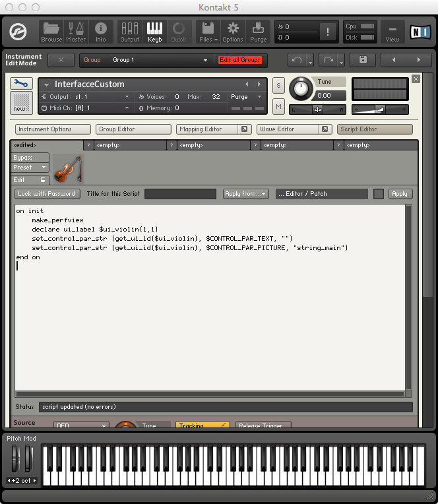Click the Title for this Script field
Viewport: 438px width, 504px height.
[180, 194]
